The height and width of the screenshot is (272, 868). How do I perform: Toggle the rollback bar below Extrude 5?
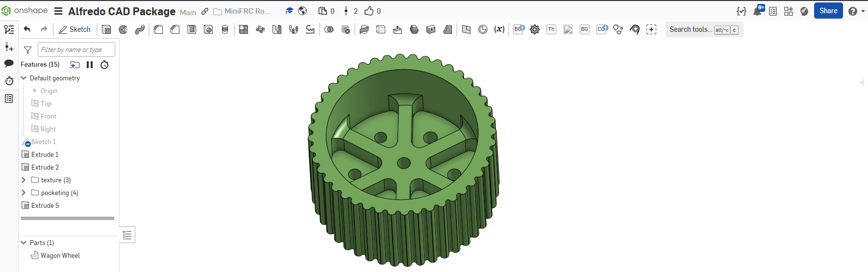68,218
